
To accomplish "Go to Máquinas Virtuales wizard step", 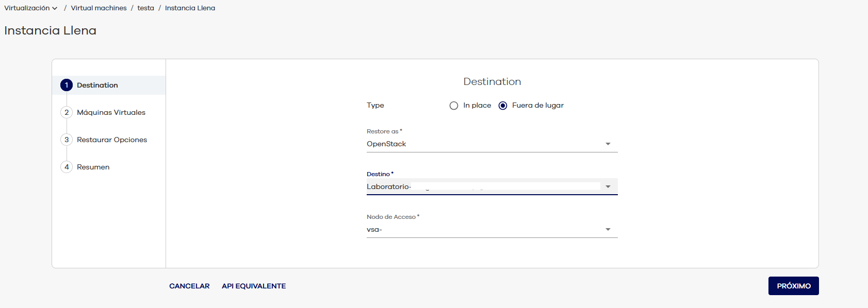I will (111, 112).
